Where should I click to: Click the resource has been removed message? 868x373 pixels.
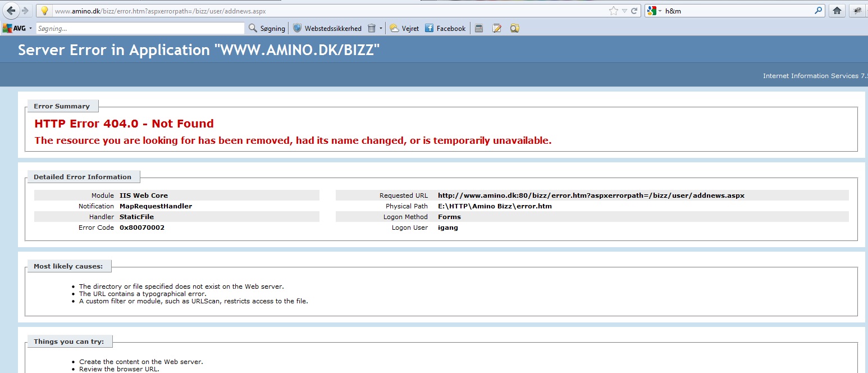pyautogui.click(x=293, y=140)
